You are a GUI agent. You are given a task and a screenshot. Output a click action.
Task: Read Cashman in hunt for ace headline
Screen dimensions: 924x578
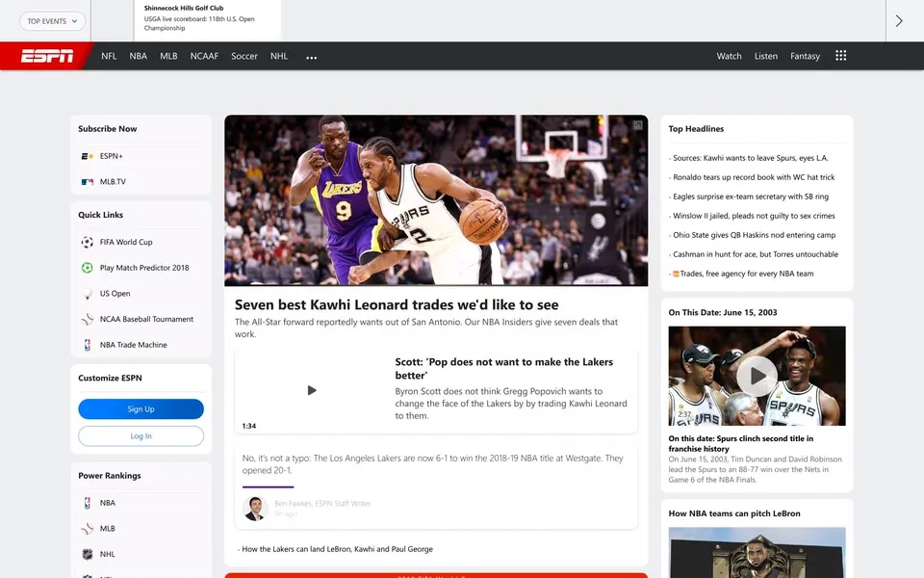(x=756, y=254)
